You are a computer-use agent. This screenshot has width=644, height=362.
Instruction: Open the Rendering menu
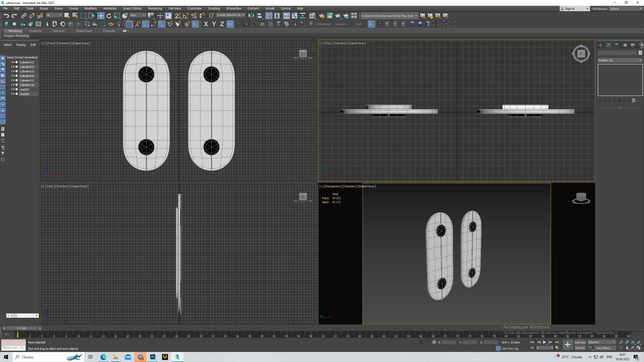[x=155, y=9]
